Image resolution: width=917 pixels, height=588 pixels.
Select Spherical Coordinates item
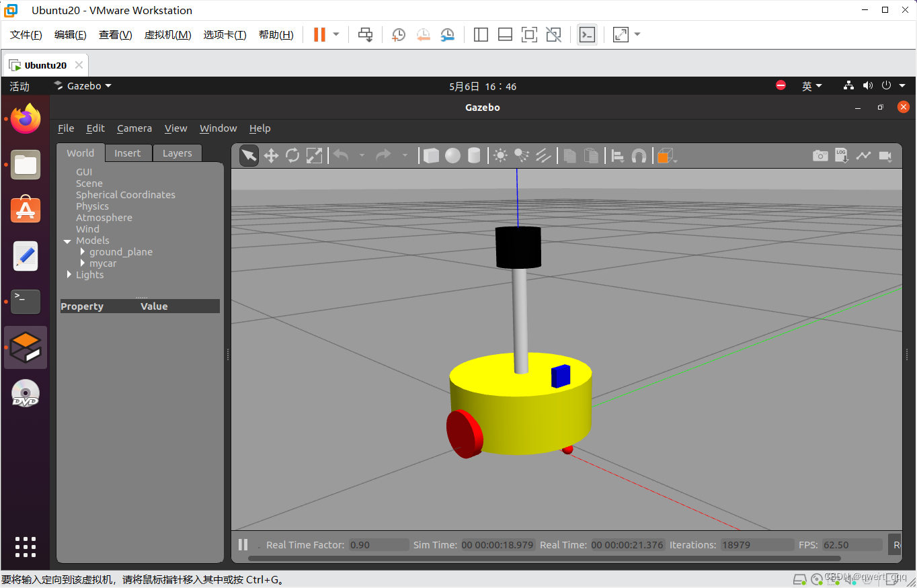tap(126, 195)
